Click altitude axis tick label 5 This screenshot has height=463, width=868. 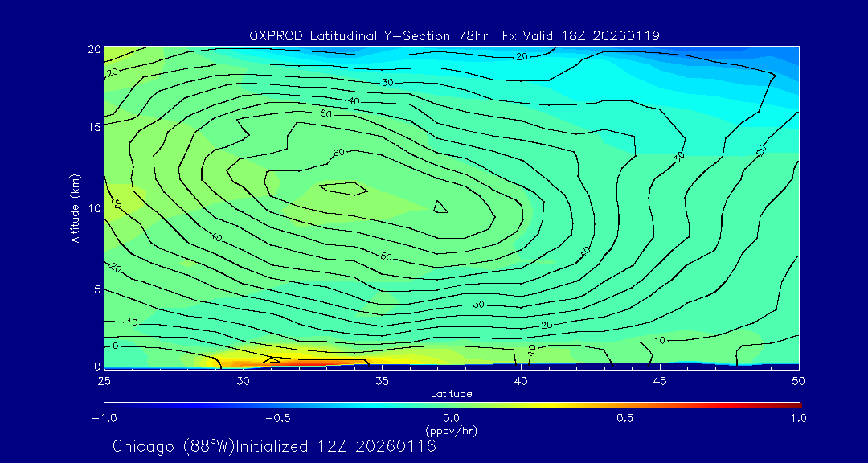pyautogui.click(x=95, y=289)
